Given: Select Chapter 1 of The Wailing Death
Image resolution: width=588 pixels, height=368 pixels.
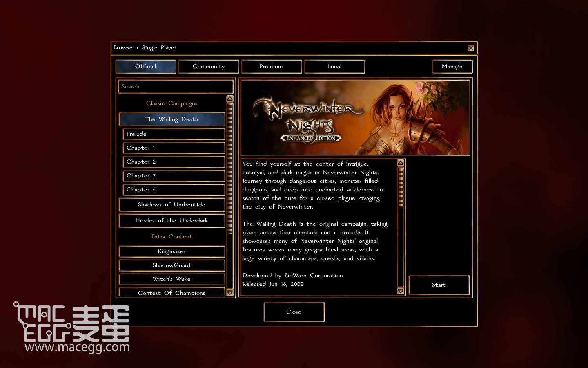Looking at the screenshot, I should (x=174, y=148).
